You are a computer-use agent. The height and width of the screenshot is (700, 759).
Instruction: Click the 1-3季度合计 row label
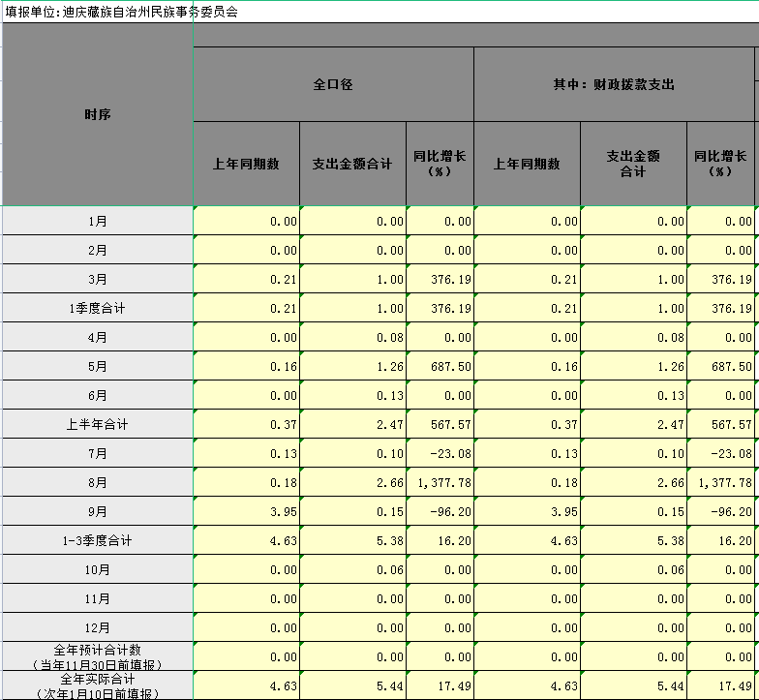point(97,540)
